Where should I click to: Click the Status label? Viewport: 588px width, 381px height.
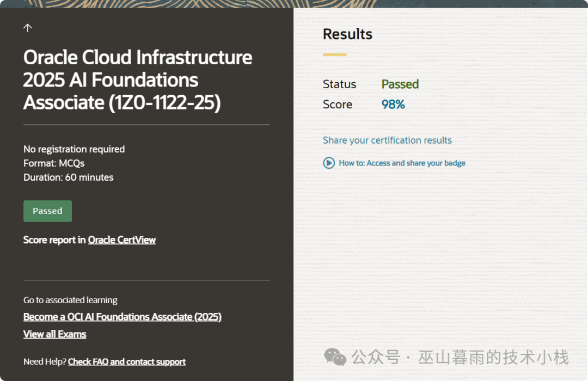[x=339, y=84]
